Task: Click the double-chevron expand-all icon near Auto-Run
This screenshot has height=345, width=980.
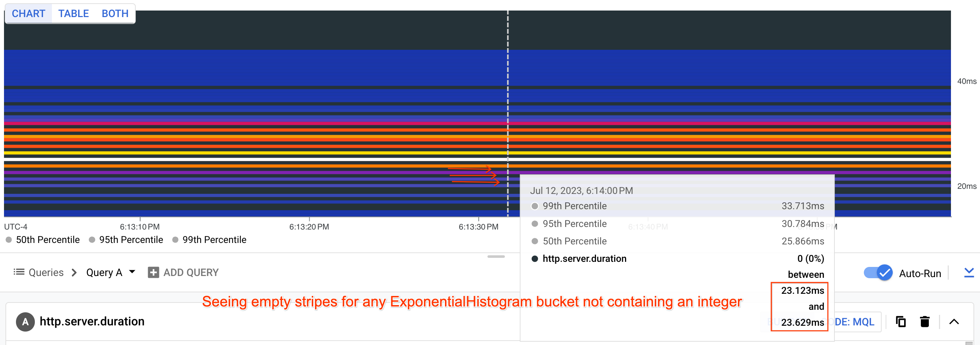Action: 970,272
